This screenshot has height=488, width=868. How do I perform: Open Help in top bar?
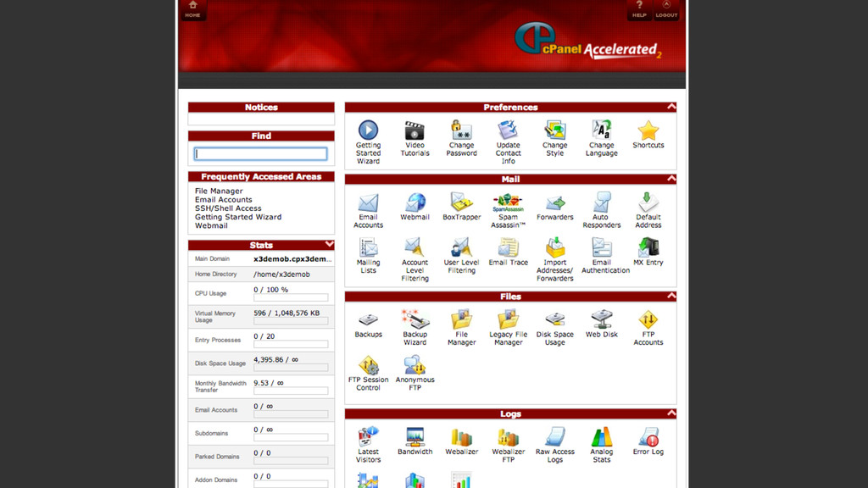pyautogui.click(x=639, y=9)
